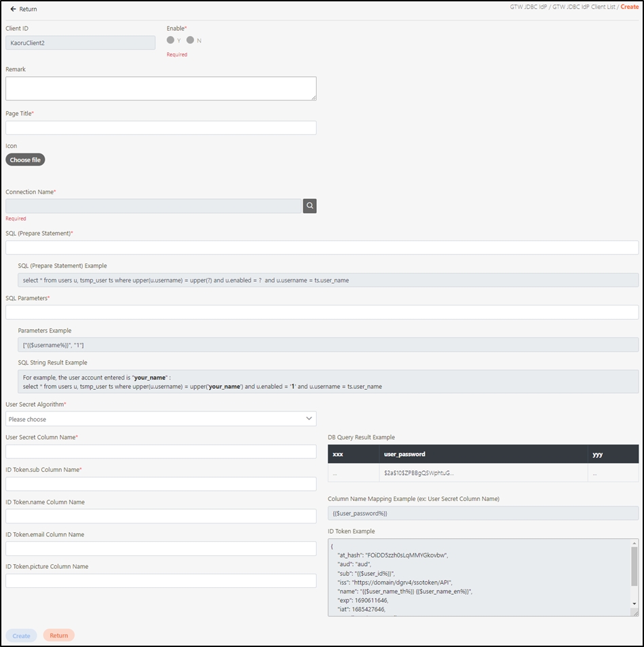Focus the User Secret Column Name field
Viewport: 644px width, 647px height.
point(161,451)
